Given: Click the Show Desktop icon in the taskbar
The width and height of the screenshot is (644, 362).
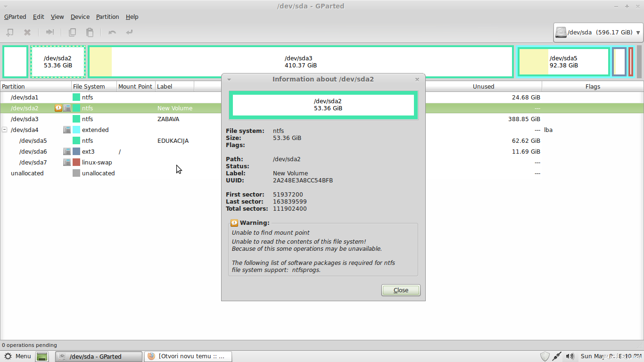Looking at the screenshot, I should (x=42, y=356).
